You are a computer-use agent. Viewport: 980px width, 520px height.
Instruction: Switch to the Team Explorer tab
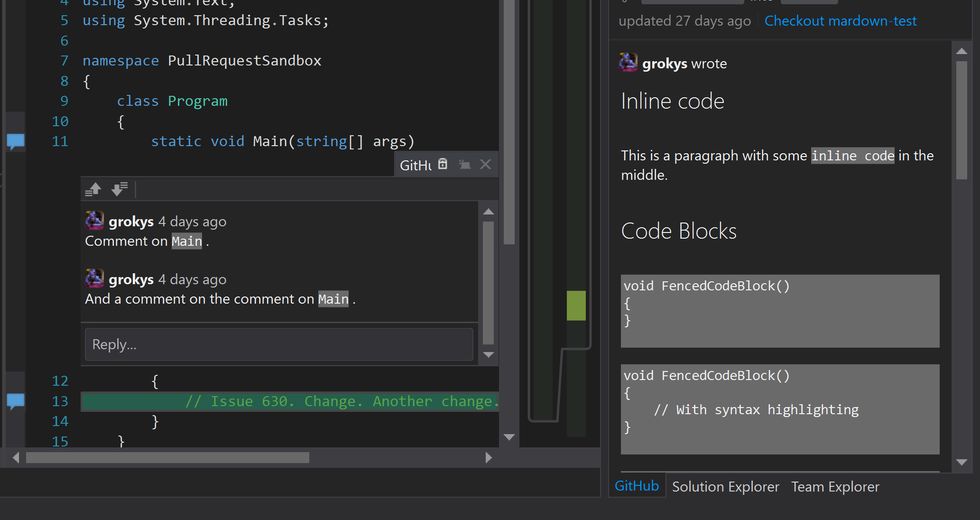coord(835,487)
